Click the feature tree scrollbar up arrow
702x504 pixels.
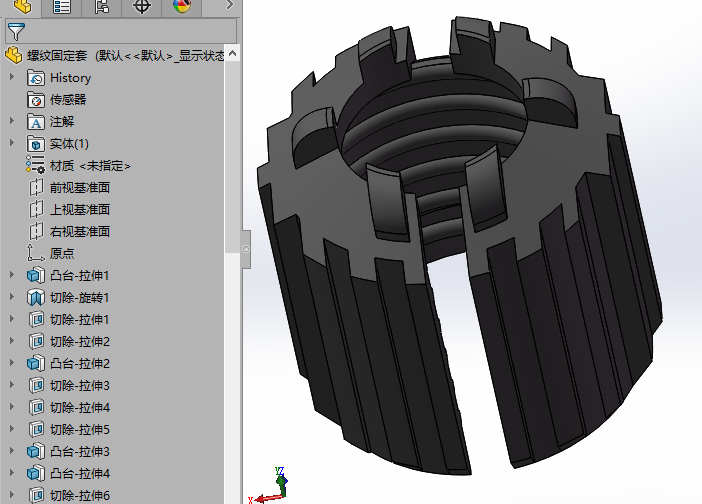pyautogui.click(x=232, y=53)
